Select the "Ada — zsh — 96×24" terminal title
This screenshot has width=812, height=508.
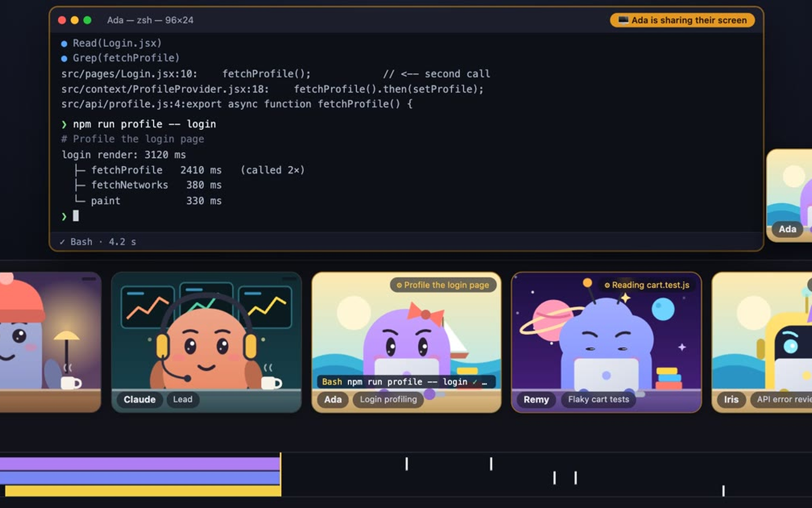point(150,20)
